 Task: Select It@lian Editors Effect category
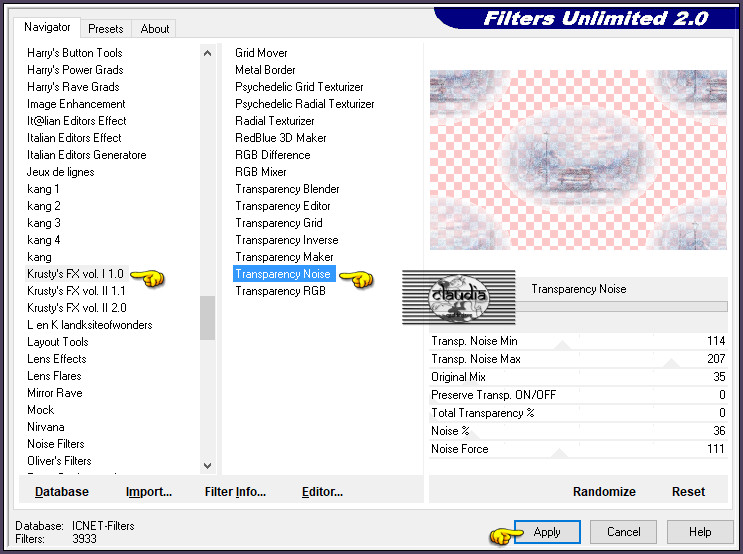click(x=77, y=121)
